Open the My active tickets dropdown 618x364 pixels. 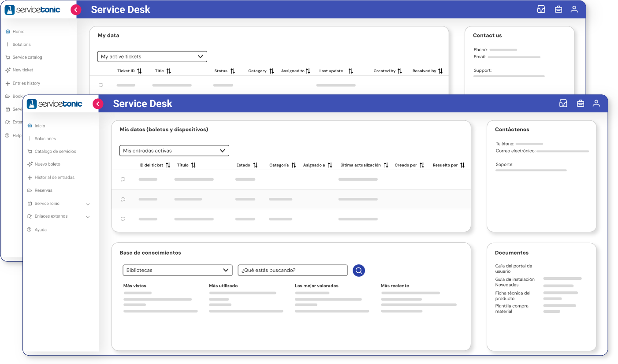click(x=152, y=56)
